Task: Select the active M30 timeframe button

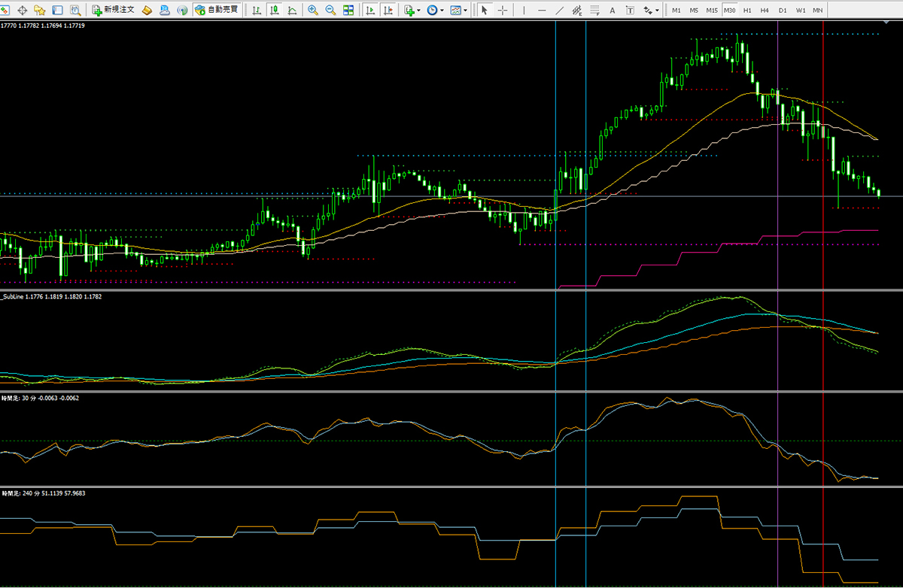Action: [729, 11]
